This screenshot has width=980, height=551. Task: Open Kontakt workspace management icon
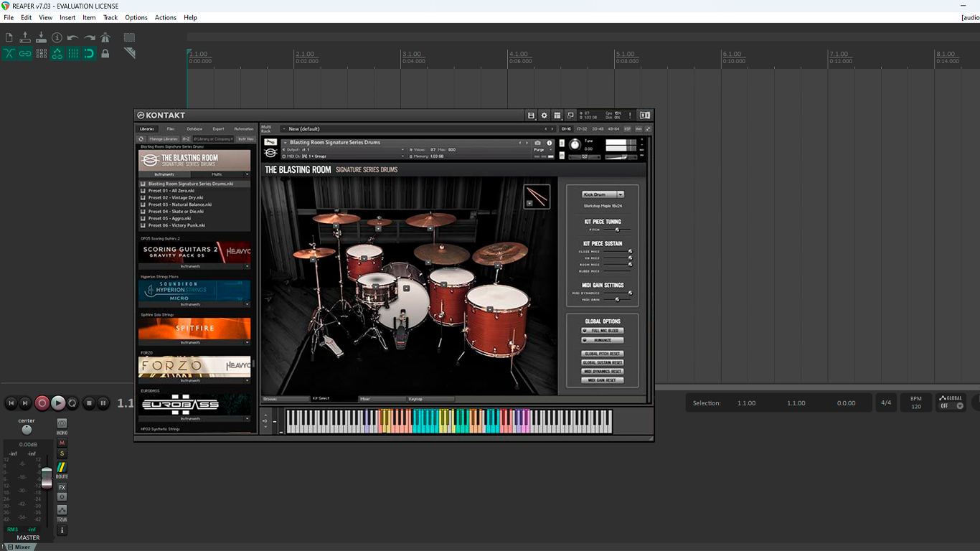[x=557, y=116]
